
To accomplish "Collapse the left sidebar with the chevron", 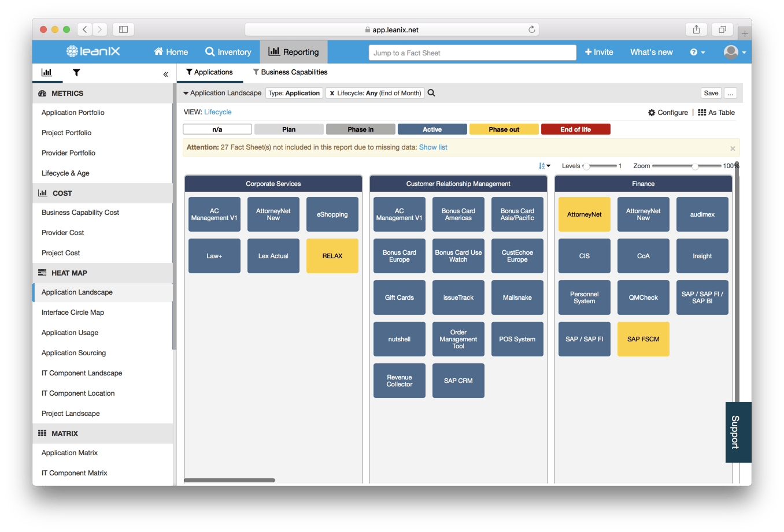I will (165, 74).
